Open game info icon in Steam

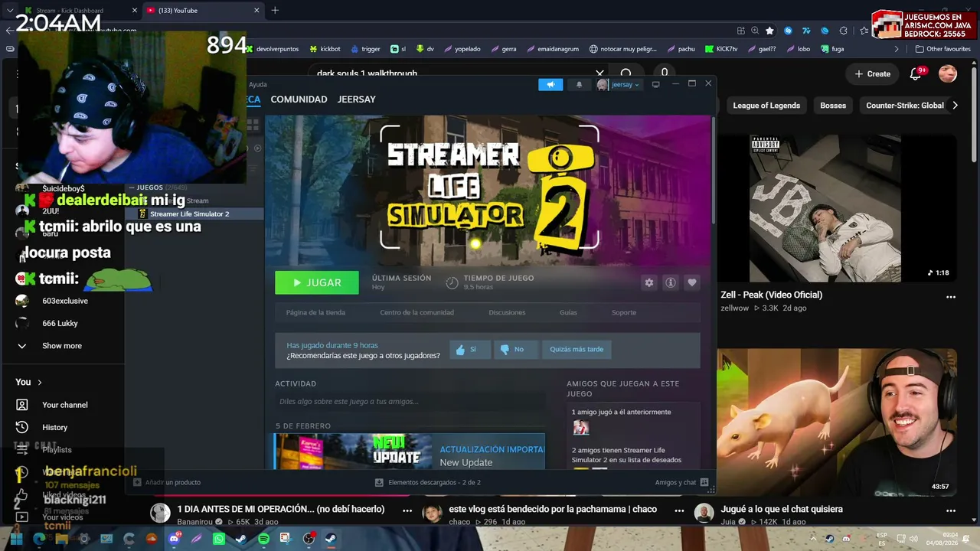pyautogui.click(x=671, y=282)
